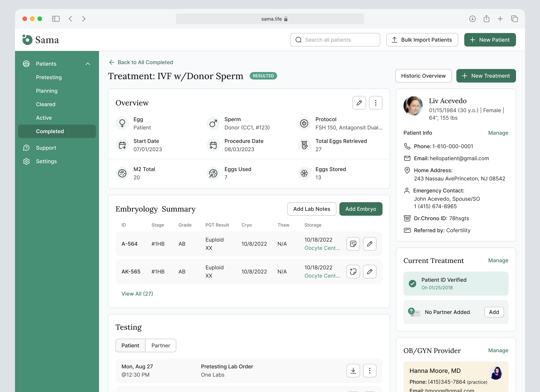The width and height of the screenshot is (540, 392).
Task: Click the sama.life address bar
Action: pos(270,19)
